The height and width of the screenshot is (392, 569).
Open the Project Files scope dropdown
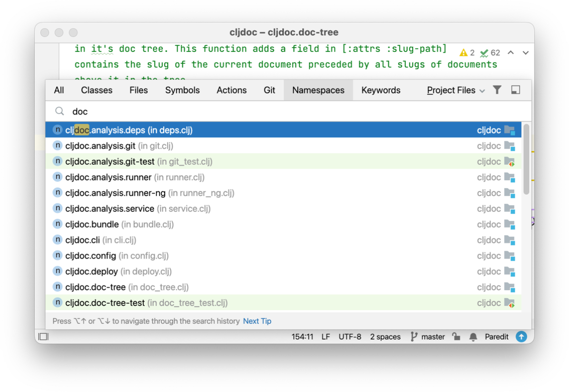click(456, 90)
